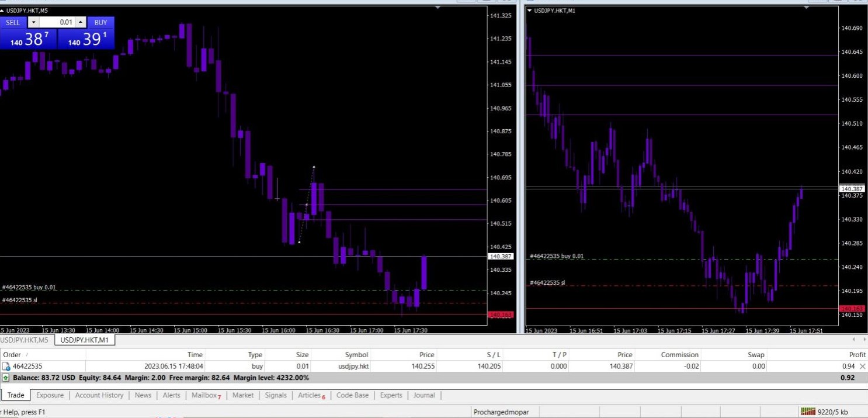Click the commission -0.02 cell
Image resolution: width=868 pixels, height=418 pixels.
tap(690, 367)
